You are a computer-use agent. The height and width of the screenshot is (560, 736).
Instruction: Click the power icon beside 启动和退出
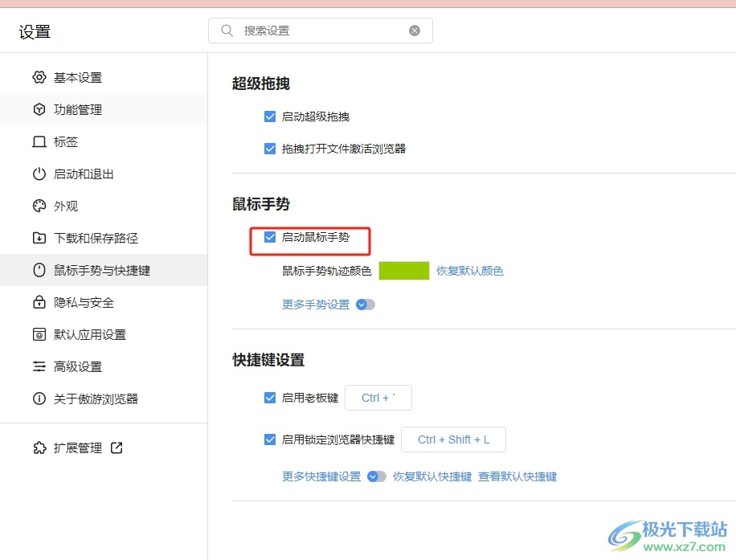click(39, 174)
